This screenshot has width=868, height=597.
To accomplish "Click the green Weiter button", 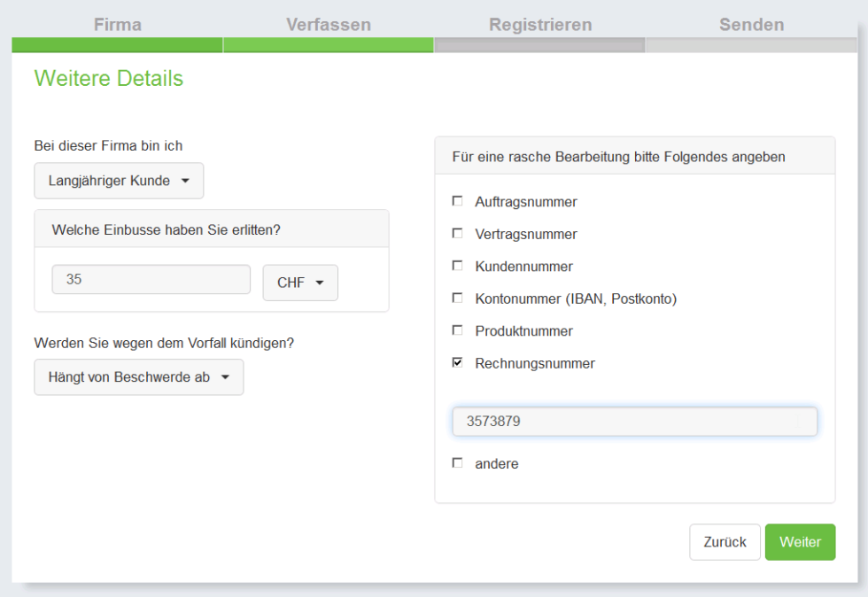I will coord(800,542).
